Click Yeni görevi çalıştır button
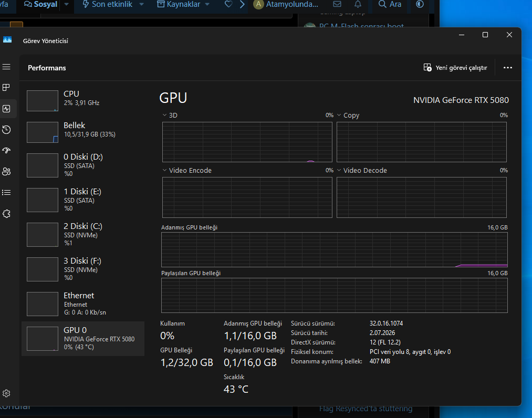The width and height of the screenshot is (532, 418). [455, 68]
